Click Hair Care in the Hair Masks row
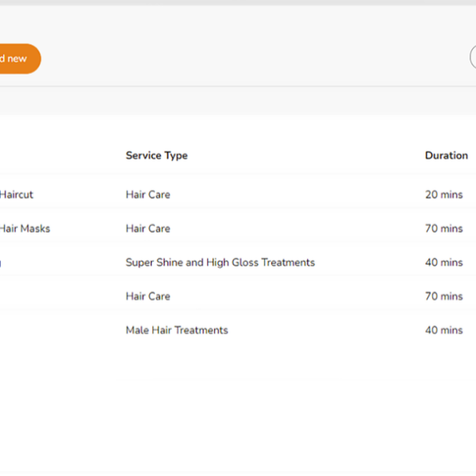The image size is (476, 476). (x=148, y=228)
